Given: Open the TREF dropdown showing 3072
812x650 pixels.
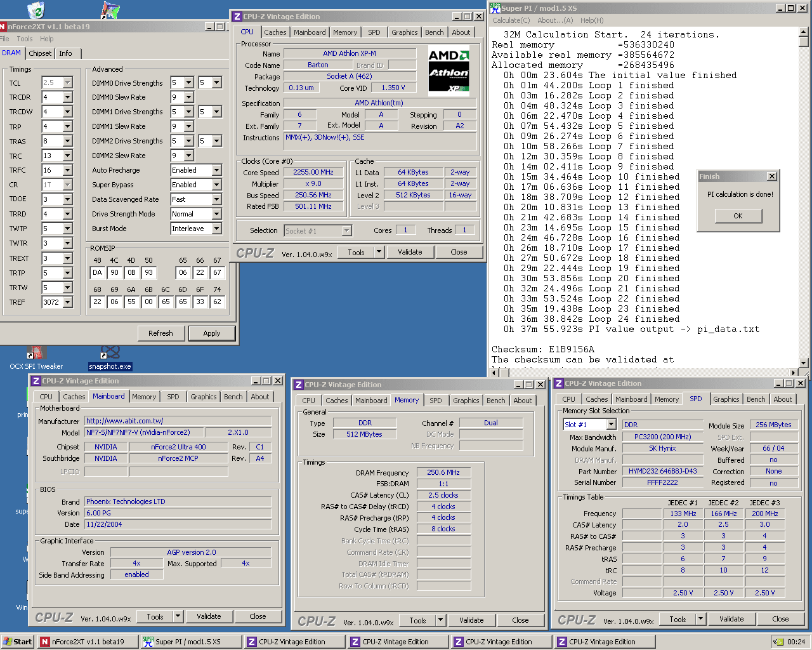Looking at the screenshot, I should [67, 302].
